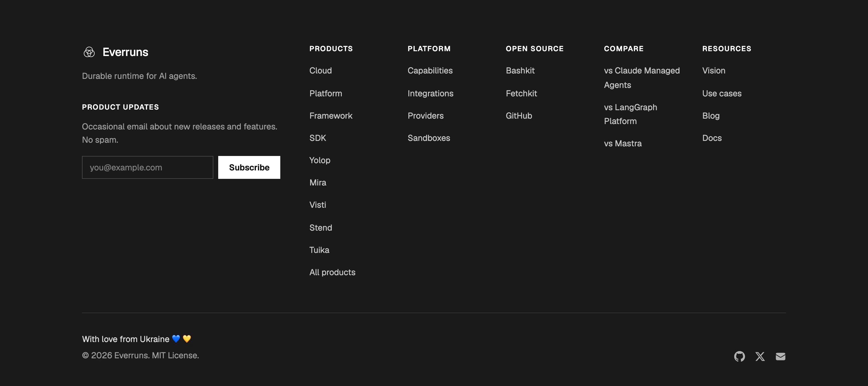Open the X (Twitter) icon
This screenshot has width=868, height=386.
[x=760, y=356]
